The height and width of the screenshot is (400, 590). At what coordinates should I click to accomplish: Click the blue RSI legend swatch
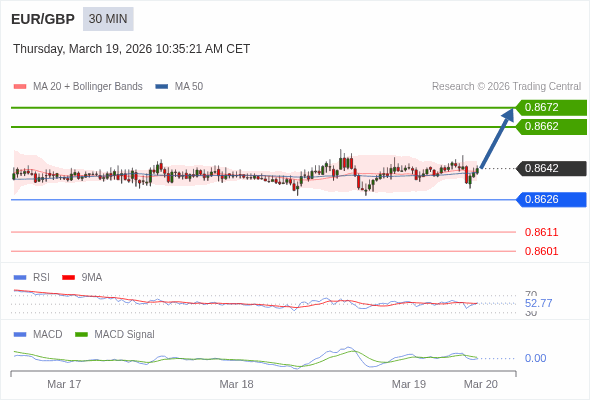20,278
